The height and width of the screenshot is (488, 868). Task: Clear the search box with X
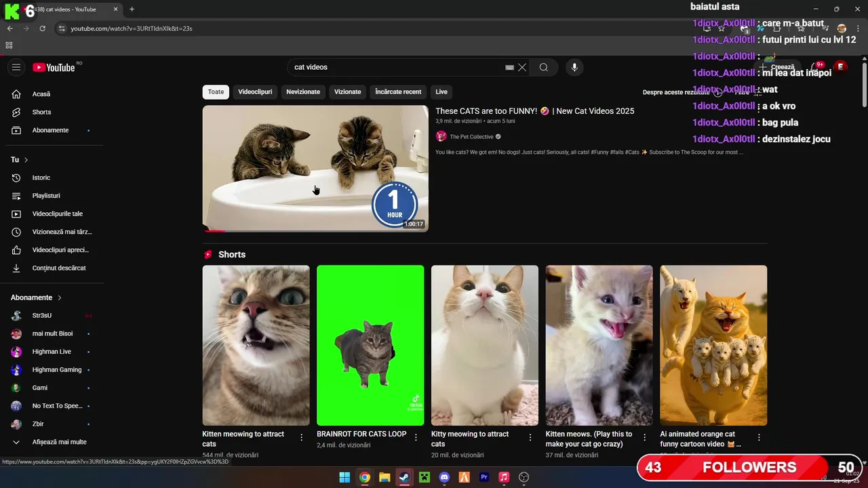[522, 67]
